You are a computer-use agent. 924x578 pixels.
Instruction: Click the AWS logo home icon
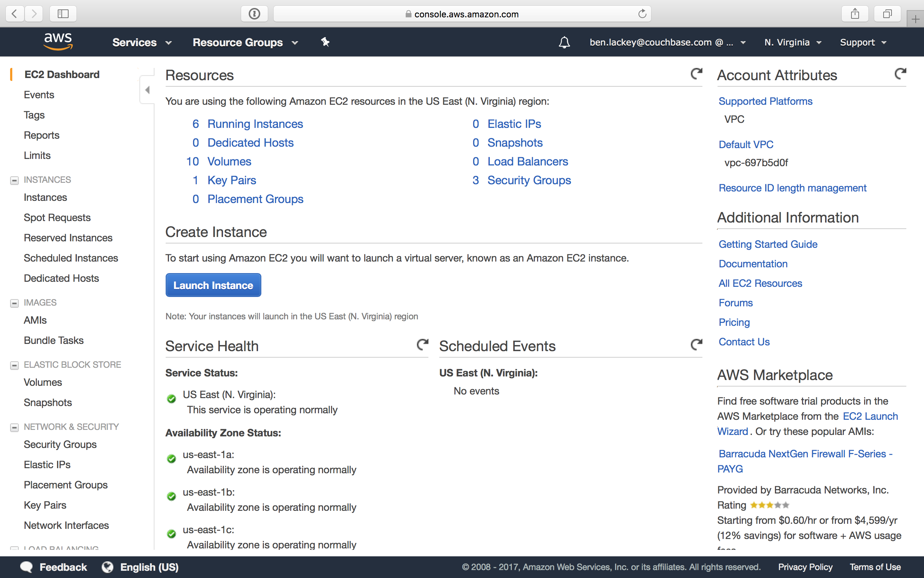58,41
